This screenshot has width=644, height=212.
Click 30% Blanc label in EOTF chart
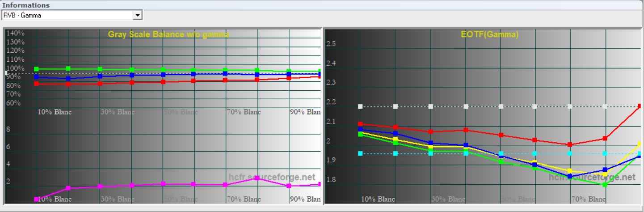point(448,199)
